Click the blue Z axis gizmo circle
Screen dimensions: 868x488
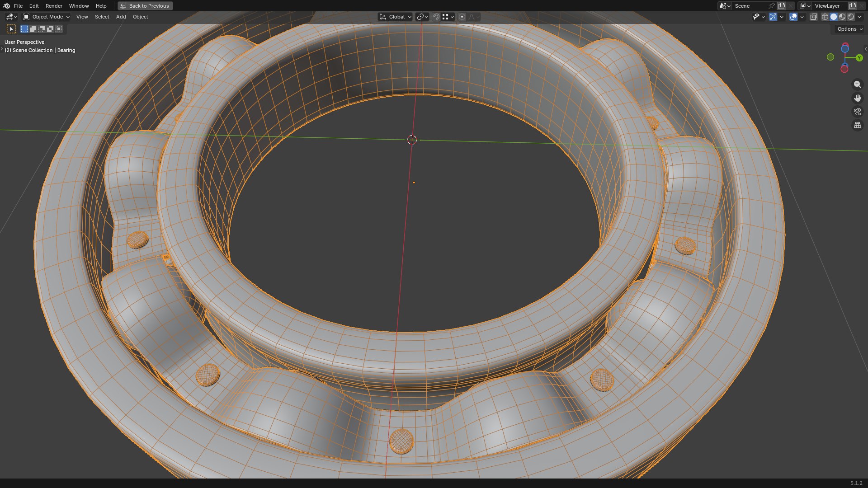(x=845, y=49)
